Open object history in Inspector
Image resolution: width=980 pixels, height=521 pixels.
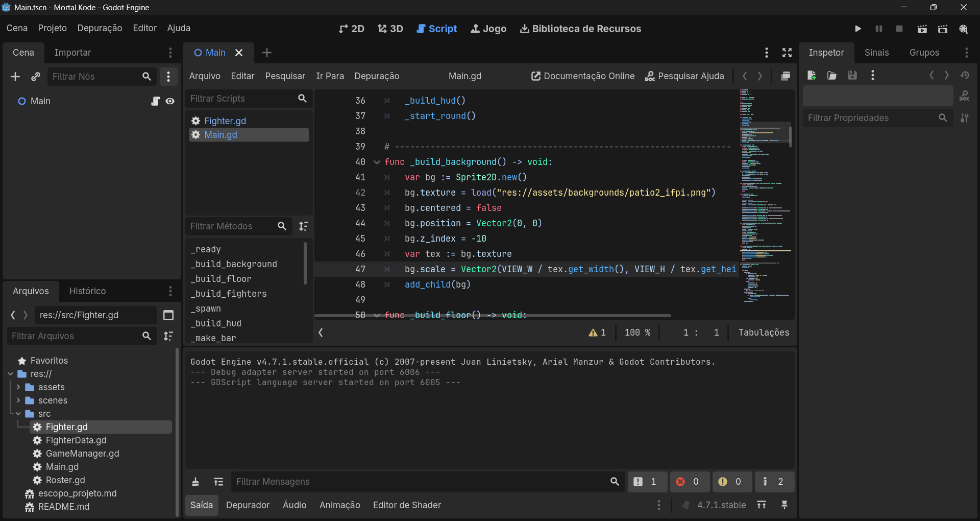coord(965,76)
